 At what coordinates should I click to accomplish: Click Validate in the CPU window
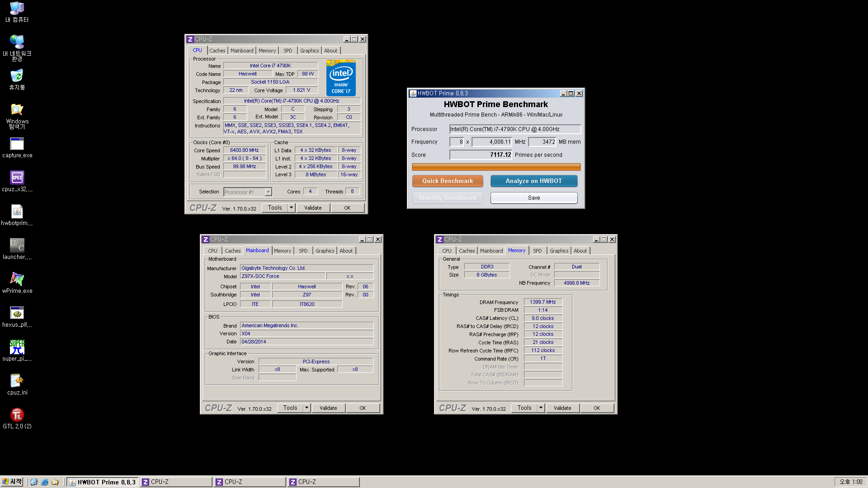tap(313, 208)
